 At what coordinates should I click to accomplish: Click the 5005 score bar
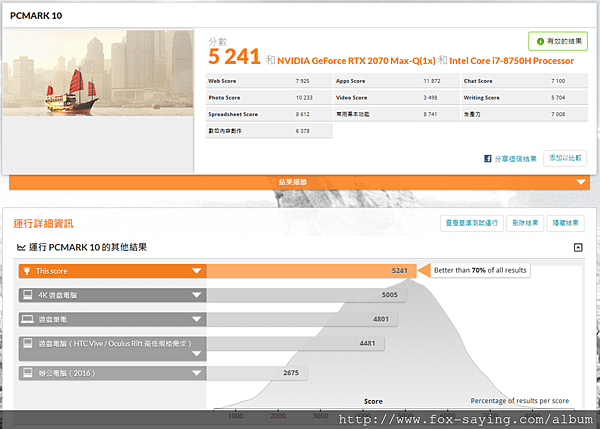[x=307, y=295]
